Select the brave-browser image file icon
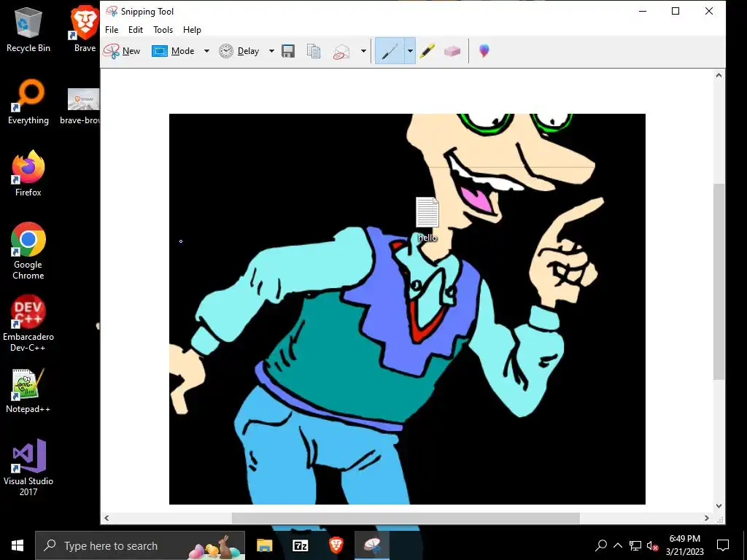The image size is (747, 560). (83, 106)
